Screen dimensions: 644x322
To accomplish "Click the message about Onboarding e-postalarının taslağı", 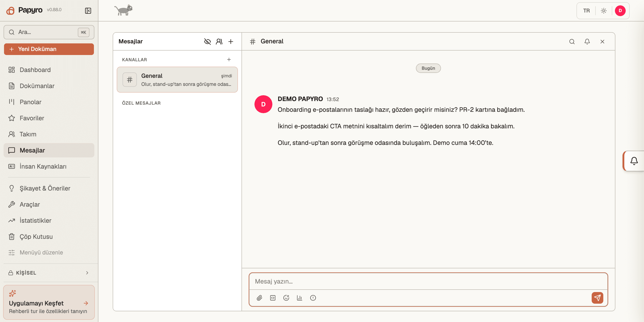I will coord(401,110).
